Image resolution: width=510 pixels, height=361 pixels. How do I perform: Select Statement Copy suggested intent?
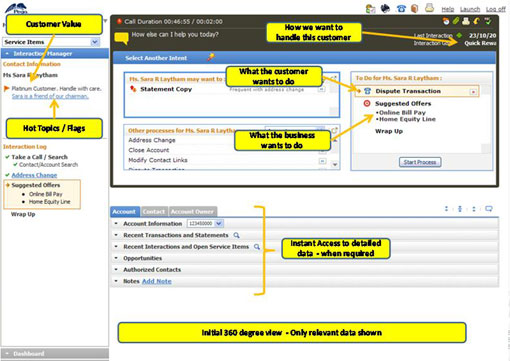[x=166, y=89]
